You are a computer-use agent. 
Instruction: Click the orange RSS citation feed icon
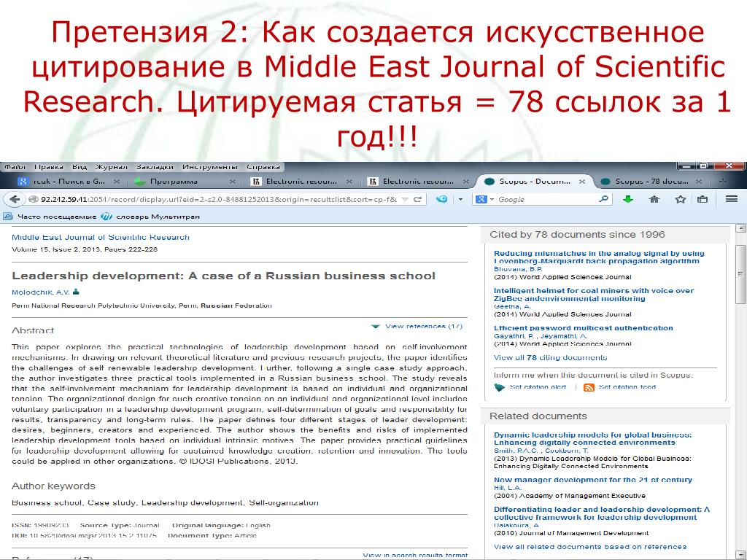pyautogui.click(x=589, y=388)
